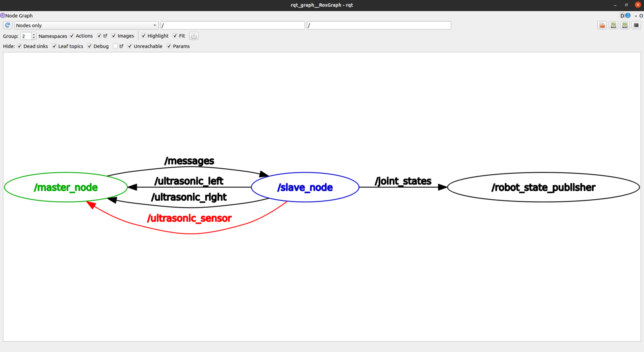Click the load DOT file folder icon
644x352 pixels.
pos(602,25)
